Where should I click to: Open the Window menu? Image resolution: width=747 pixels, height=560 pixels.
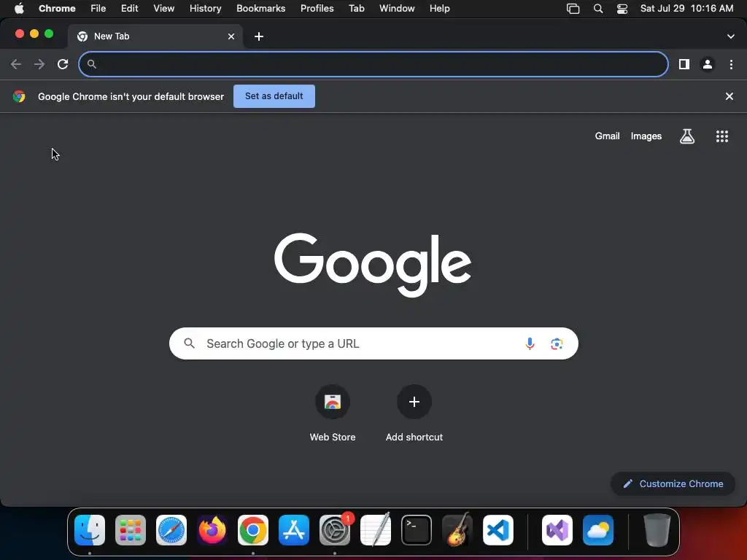(397, 9)
